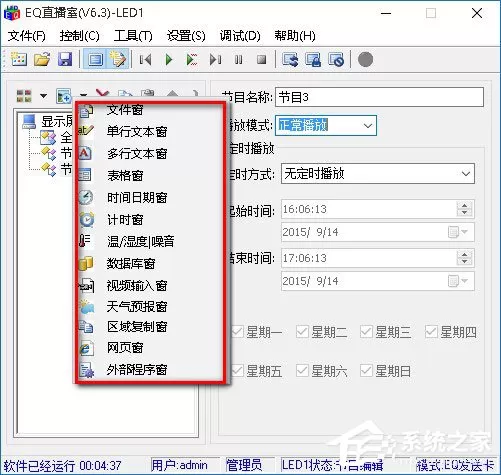Click the lock screen monitor icon
Image resolution: width=501 pixels, height=475 pixels.
click(313, 60)
